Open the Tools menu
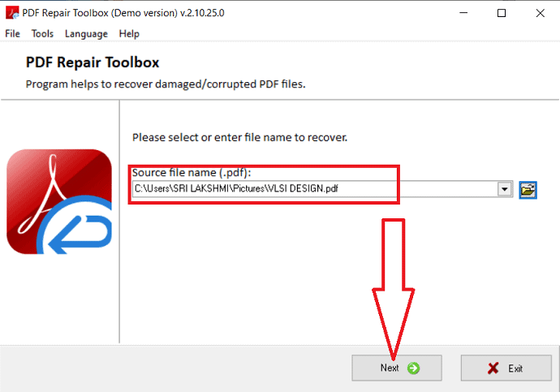The image size is (560, 392). (x=42, y=34)
